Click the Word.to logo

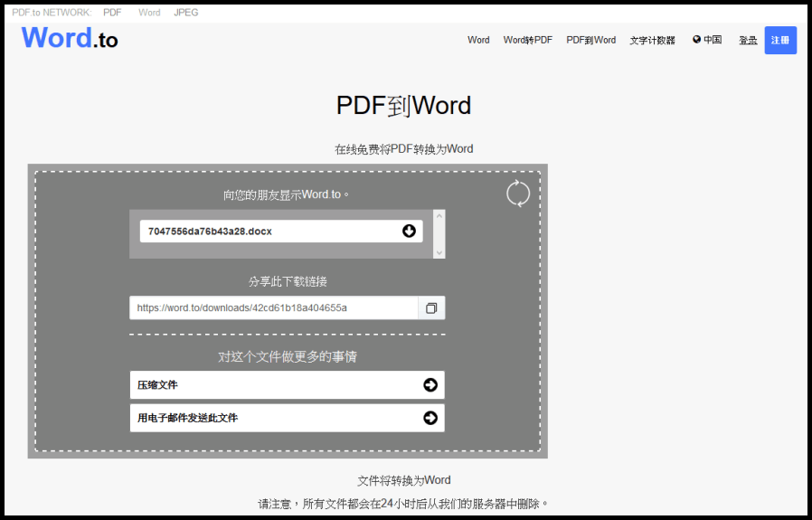70,38
